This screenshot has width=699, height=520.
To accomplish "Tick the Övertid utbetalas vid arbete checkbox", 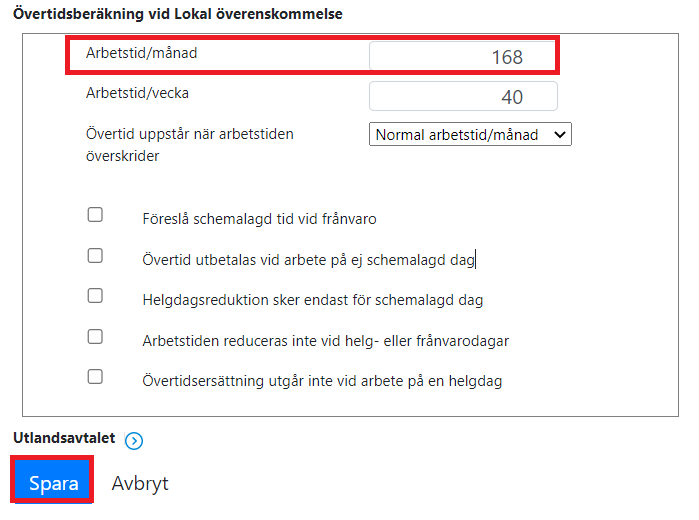I will pos(95,256).
